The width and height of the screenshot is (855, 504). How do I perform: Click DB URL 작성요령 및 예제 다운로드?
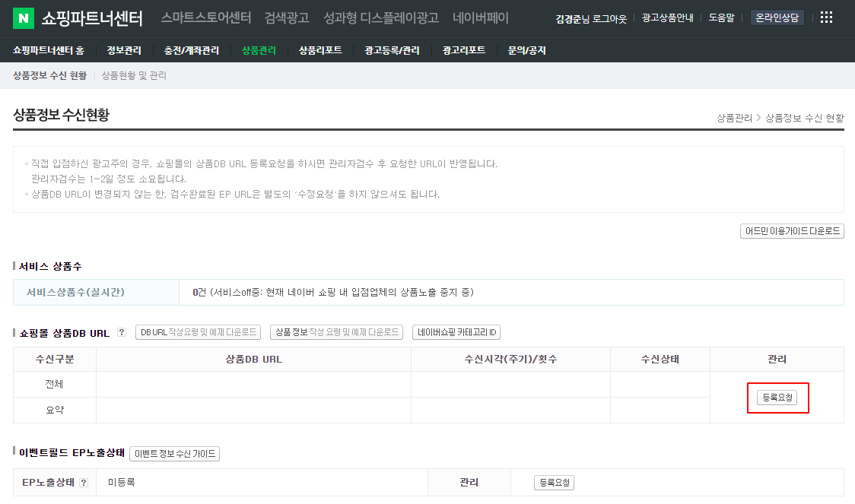198,332
